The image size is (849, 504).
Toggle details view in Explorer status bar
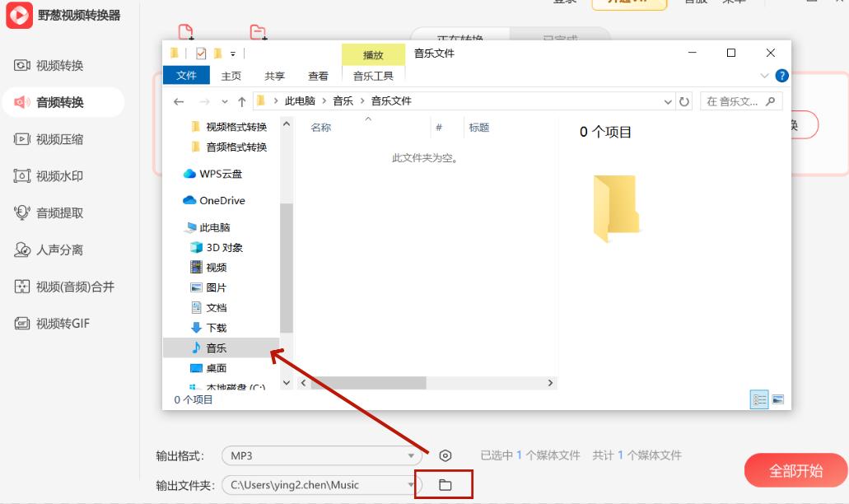(x=758, y=399)
